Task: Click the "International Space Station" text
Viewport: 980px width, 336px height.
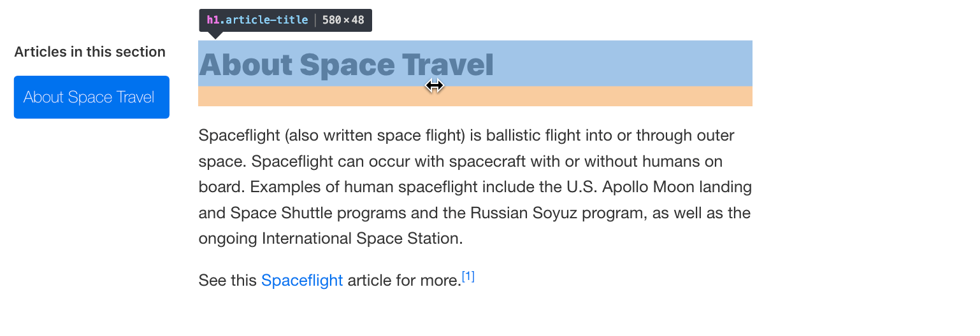Action: pyautogui.click(x=360, y=239)
